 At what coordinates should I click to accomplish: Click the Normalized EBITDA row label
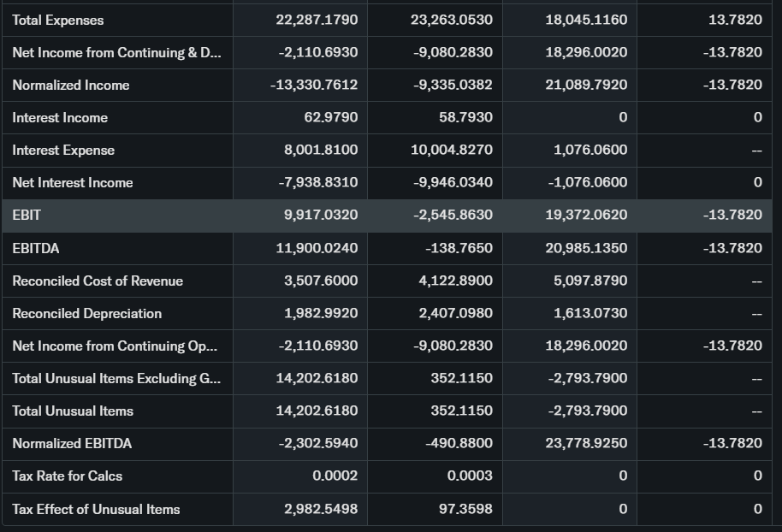point(72,443)
